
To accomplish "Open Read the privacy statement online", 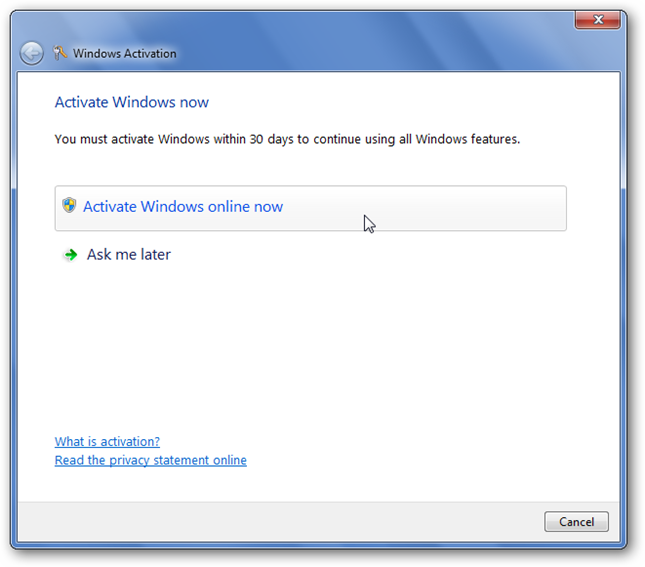I will [x=151, y=460].
